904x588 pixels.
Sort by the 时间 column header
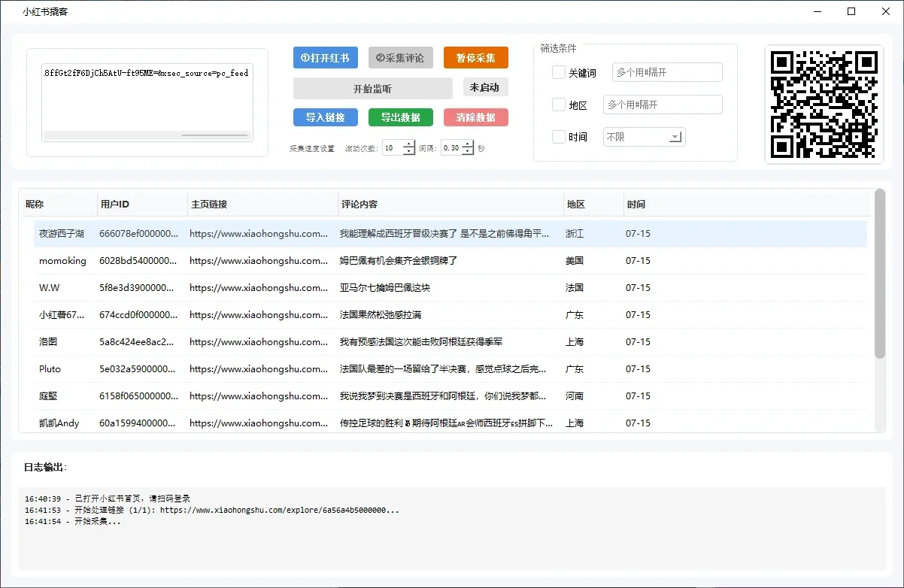(747, 204)
